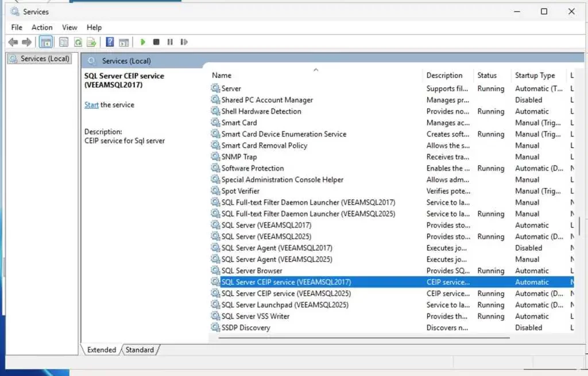The height and width of the screenshot is (376, 588).
Task: Click the Back arrow in toolbar
Action: pos(13,42)
